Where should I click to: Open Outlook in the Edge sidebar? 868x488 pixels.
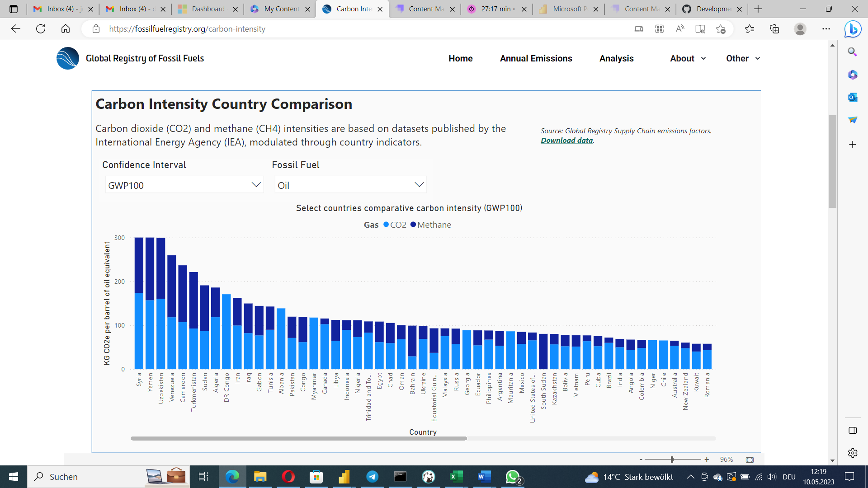[x=852, y=97]
